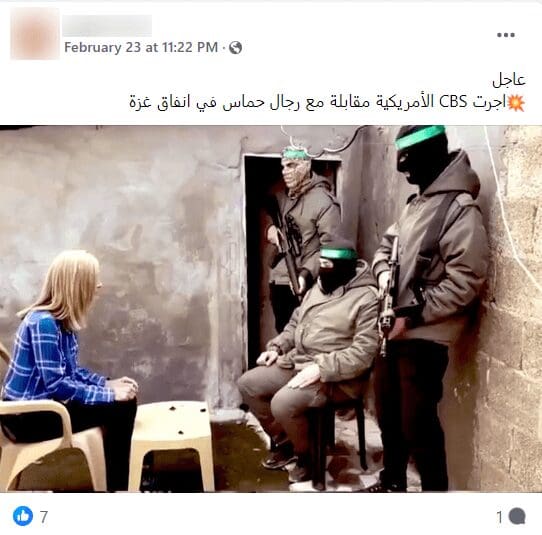Open the three-dots post options menu
The height and width of the screenshot is (535, 542).
506,35
